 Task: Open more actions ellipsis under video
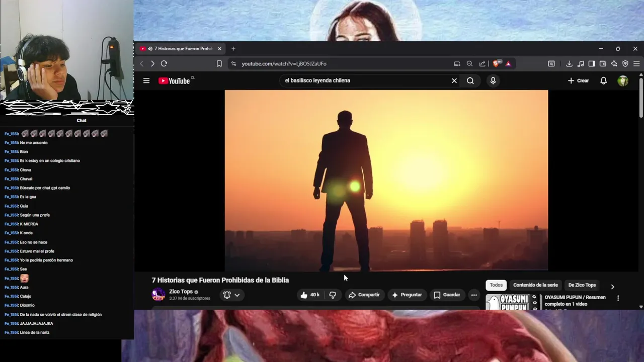(x=474, y=295)
